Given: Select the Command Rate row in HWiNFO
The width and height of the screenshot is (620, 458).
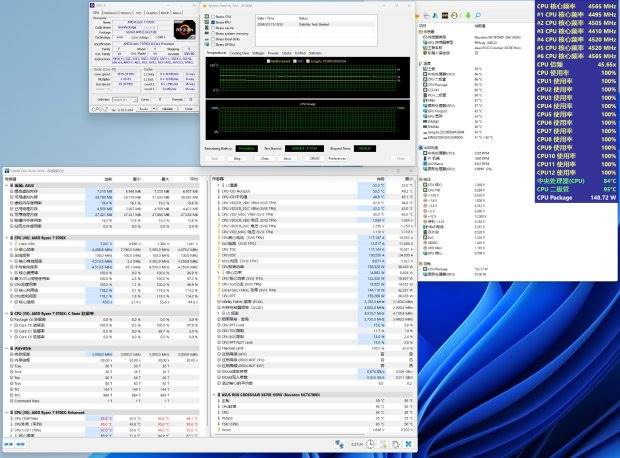Looking at the screenshot, I should [105, 401].
